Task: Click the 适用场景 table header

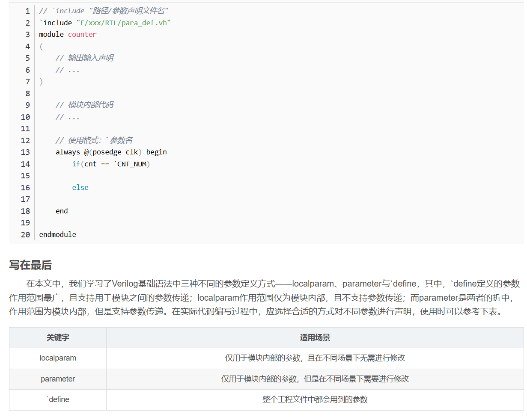Action: pos(316,338)
